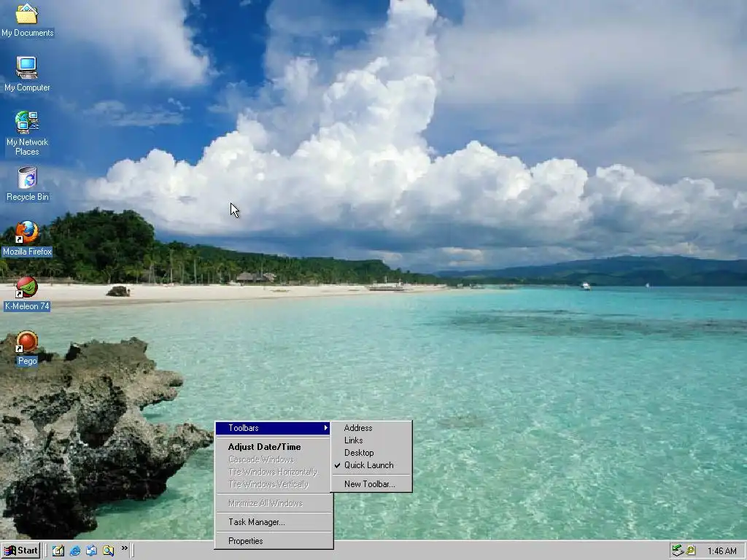
Task: Enable the Links toolbar
Action: pyautogui.click(x=354, y=440)
